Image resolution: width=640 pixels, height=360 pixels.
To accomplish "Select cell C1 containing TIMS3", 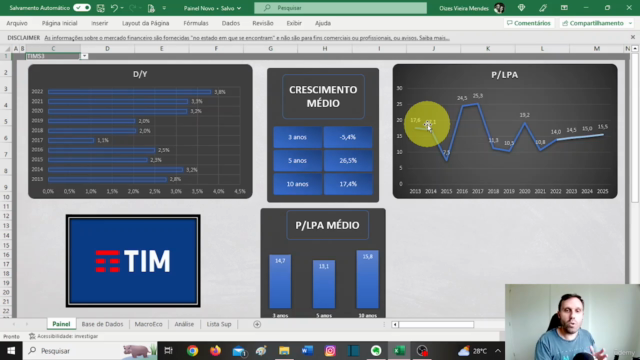I will tap(53, 56).
